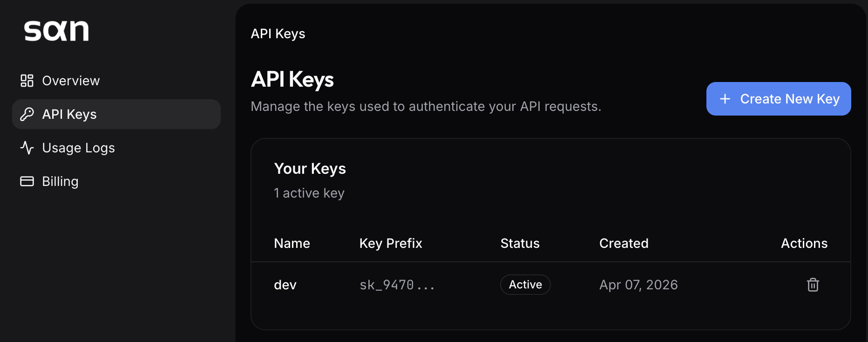Click the dev key name in the table
The image size is (868, 342).
[285, 285]
